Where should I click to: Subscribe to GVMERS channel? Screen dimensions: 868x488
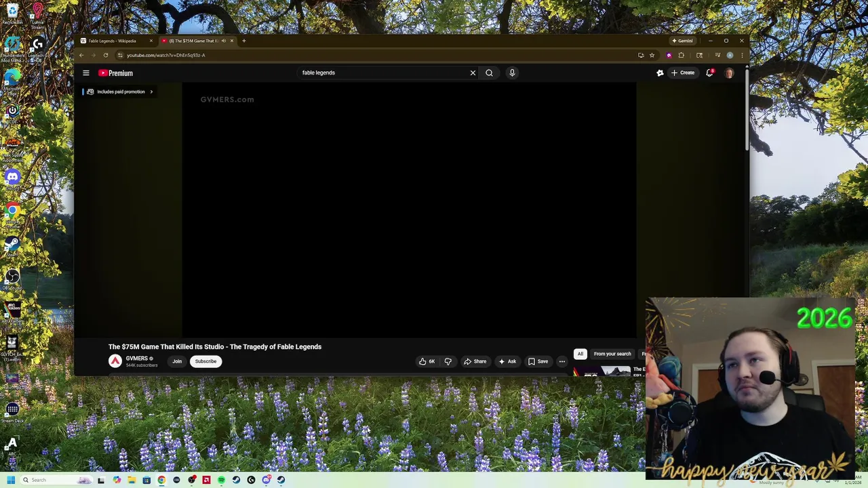click(x=205, y=361)
